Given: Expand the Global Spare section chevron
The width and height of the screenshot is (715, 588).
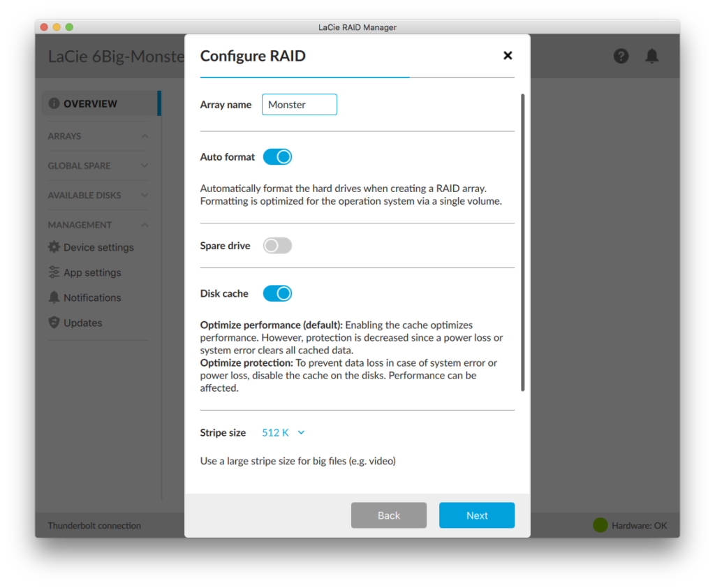Looking at the screenshot, I should tap(145, 166).
